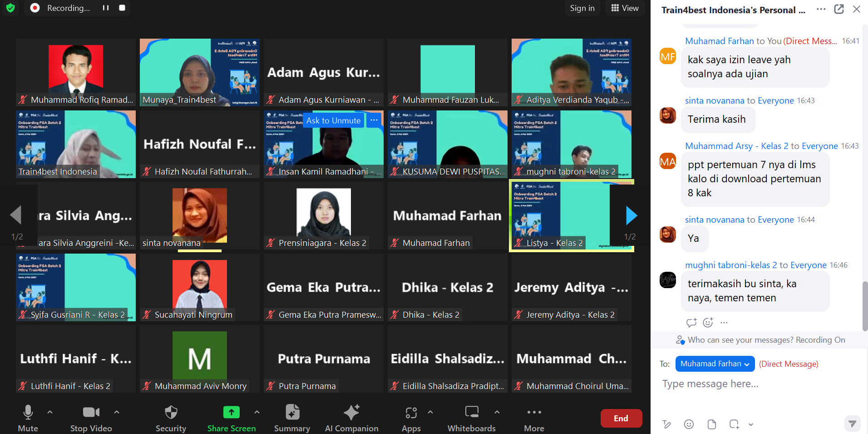Click the red End meeting button
868x434 pixels.
pos(621,418)
